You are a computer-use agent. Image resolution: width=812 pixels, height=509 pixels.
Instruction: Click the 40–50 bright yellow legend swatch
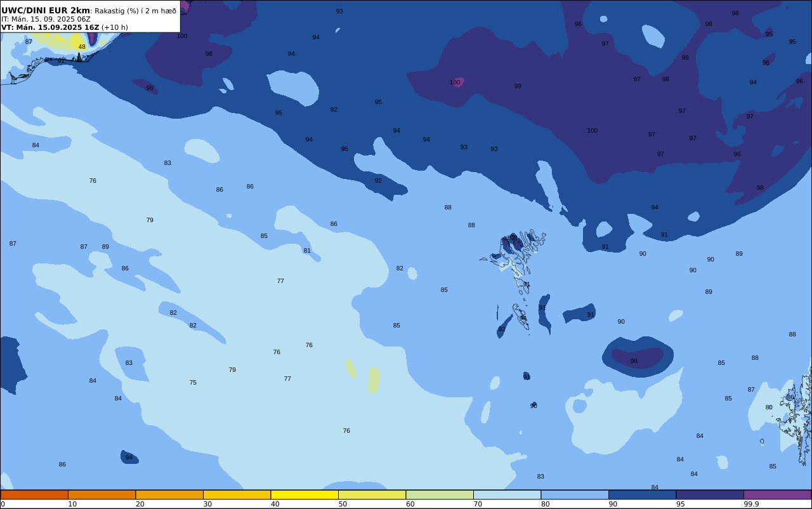(304, 494)
